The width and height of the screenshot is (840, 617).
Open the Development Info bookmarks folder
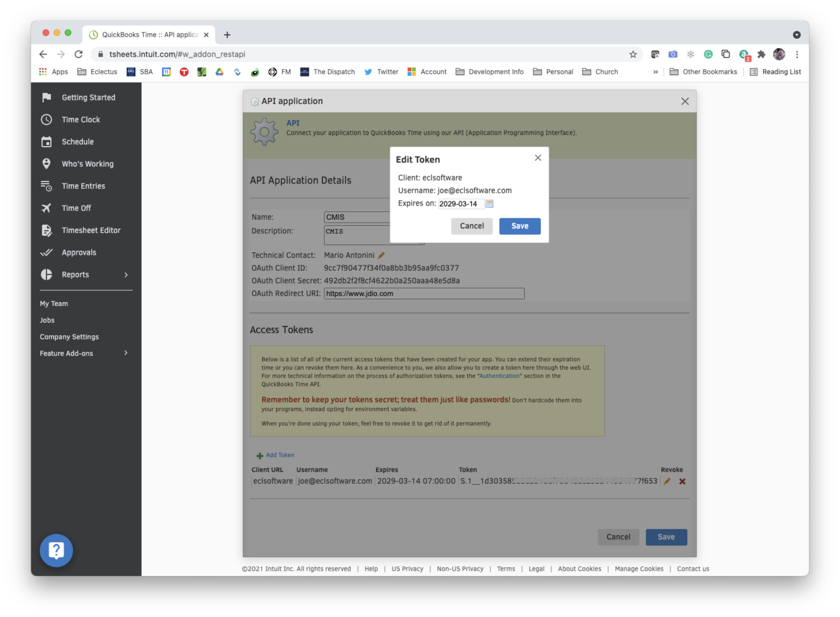tap(489, 72)
